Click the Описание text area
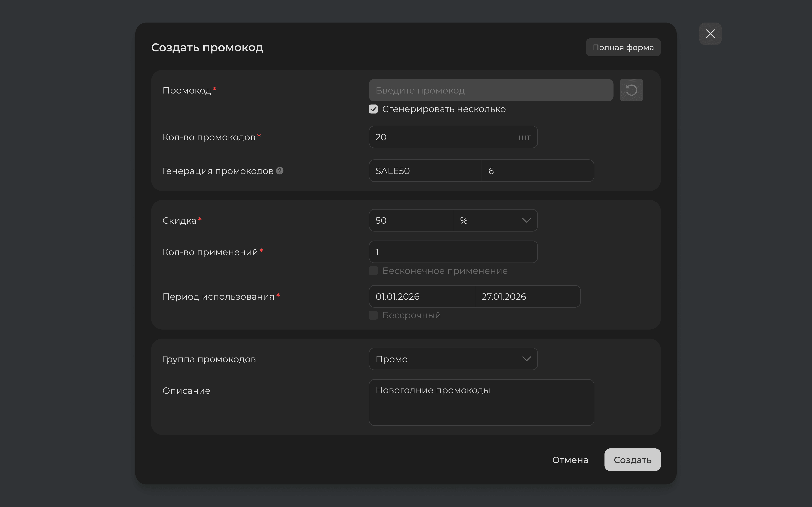 (x=481, y=402)
